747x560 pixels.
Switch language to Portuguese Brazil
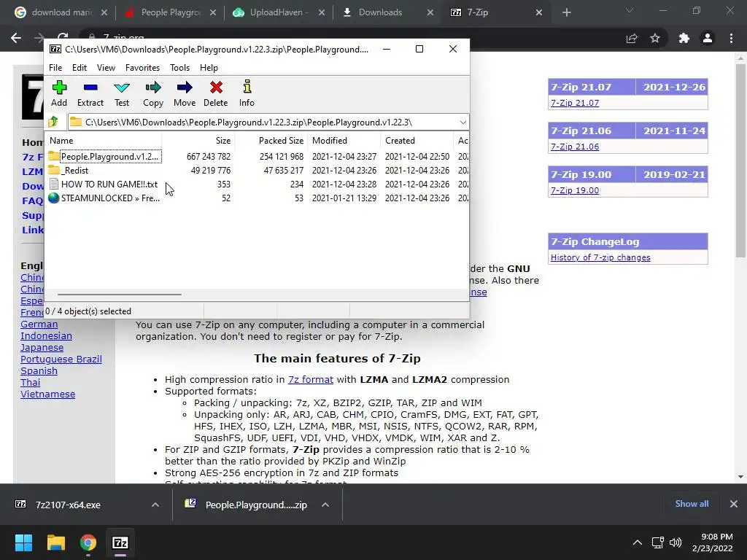coord(61,359)
